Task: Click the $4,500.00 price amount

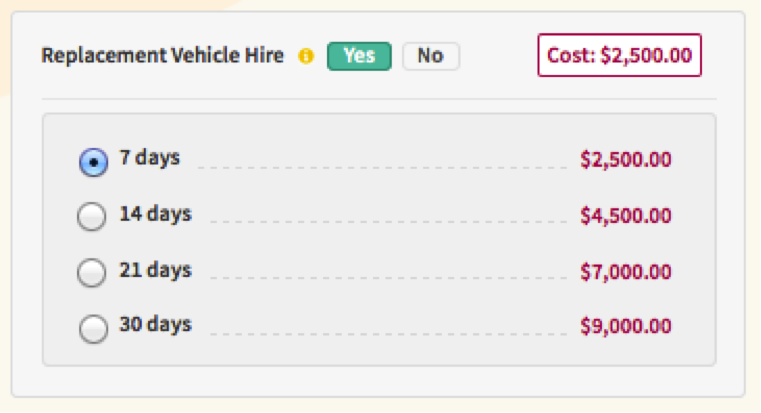Action: click(x=626, y=216)
